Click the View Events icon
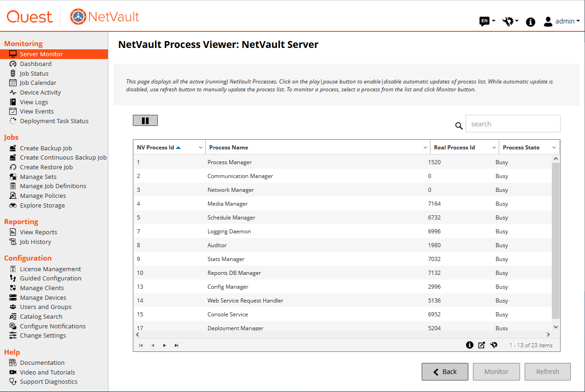Screen dimensions: 585x392 (x=13, y=111)
